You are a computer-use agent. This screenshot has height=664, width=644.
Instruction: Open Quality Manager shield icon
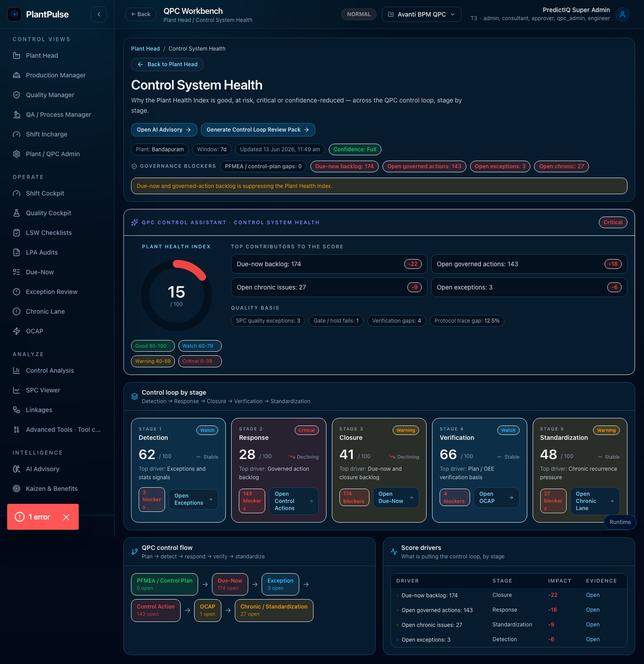pyautogui.click(x=17, y=95)
